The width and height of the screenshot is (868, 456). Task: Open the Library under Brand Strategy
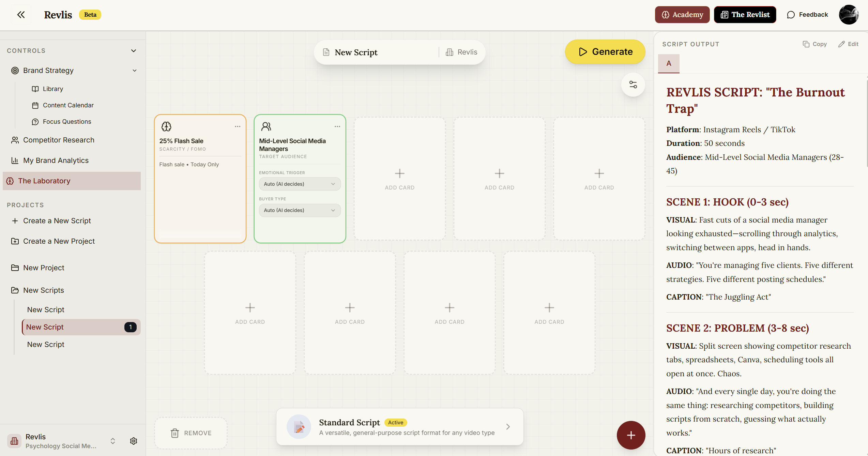click(x=53, y=89)
